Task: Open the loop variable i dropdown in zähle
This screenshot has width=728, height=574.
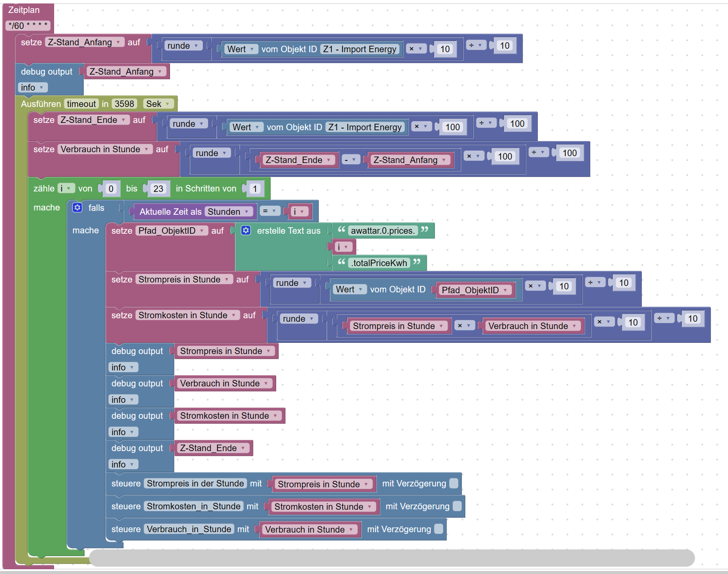Action: [x=66, y=188]
